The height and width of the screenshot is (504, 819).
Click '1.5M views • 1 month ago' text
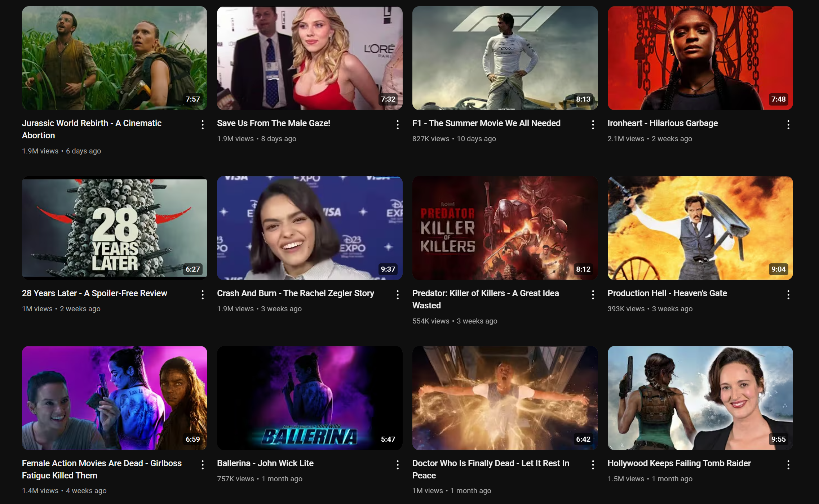[x=650, y=479]
